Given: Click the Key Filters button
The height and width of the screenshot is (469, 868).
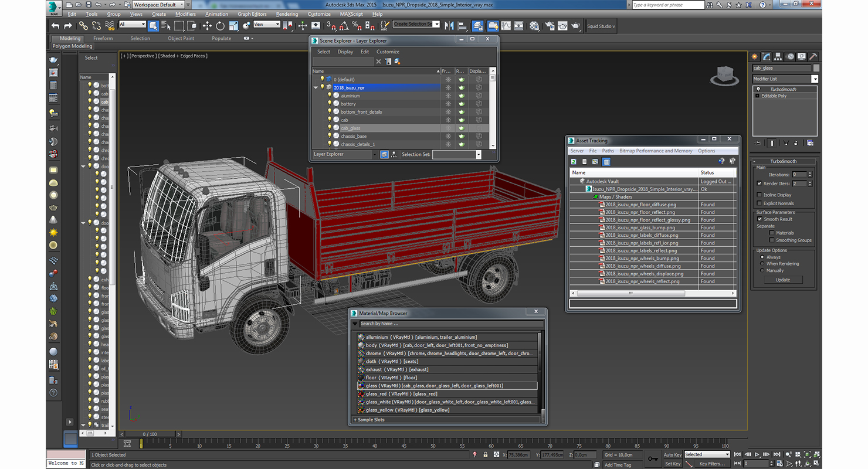Looking at the screenshot, I should pyautogui.click(x=712, y=464).
